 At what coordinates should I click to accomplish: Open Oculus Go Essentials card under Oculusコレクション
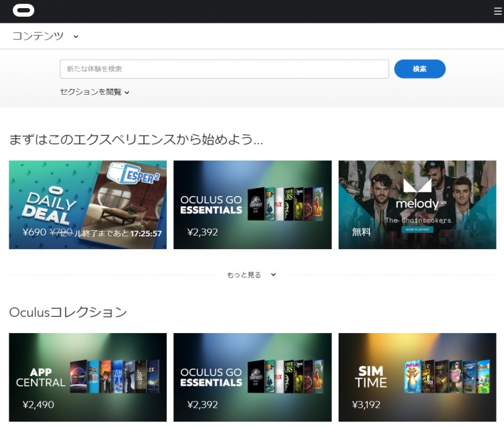coord(252,377)
